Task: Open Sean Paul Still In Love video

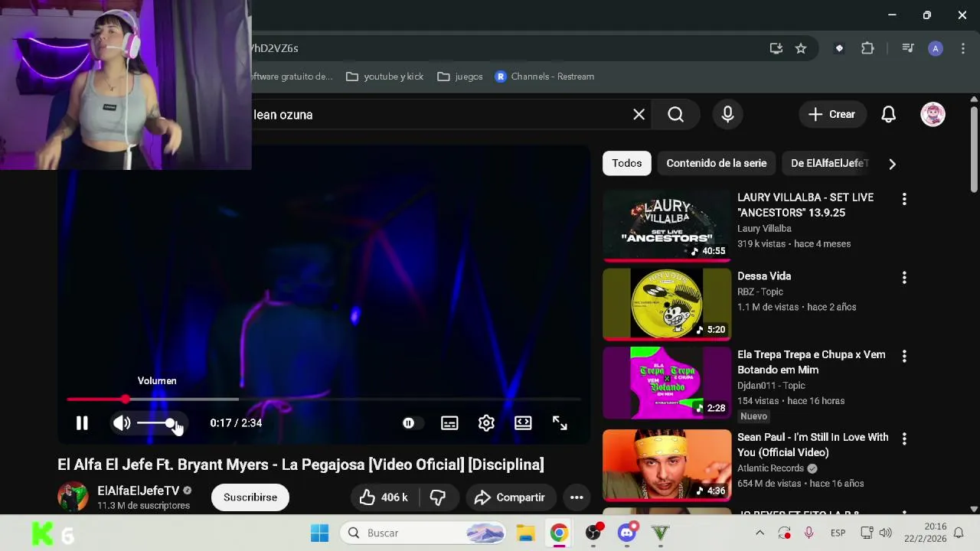Action: (667, 465)
